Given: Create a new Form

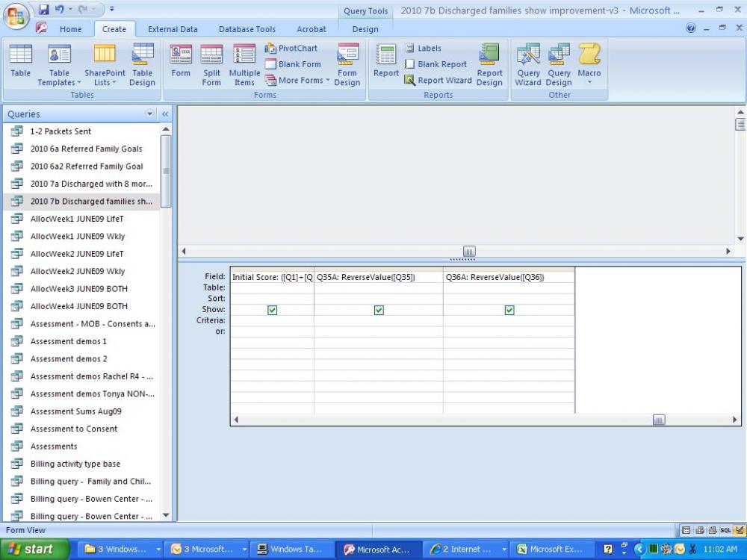Looking at the screenshot, I should (181, 60).
